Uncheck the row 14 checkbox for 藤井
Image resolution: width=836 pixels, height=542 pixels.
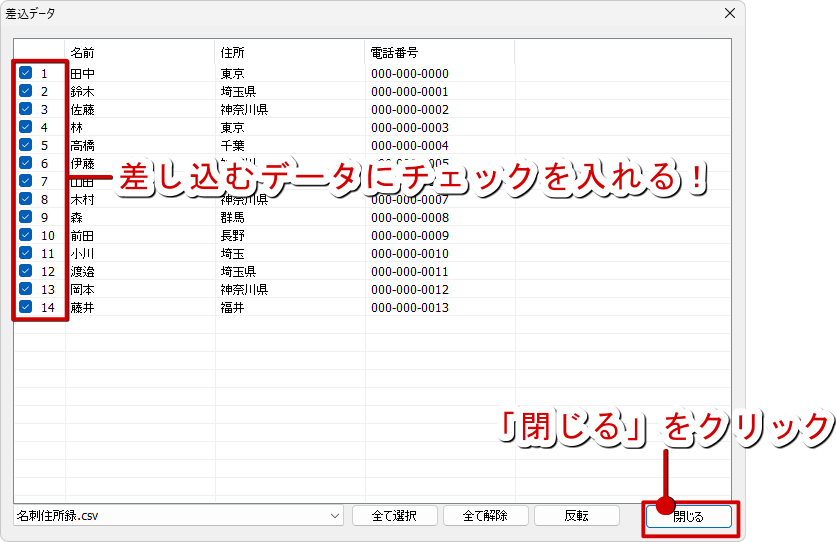click(26, 307)
